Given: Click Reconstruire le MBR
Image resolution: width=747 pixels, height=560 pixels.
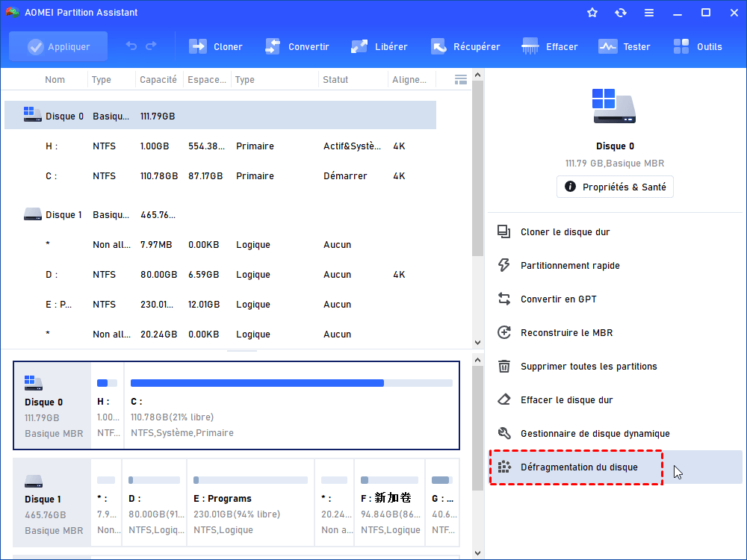Looking at the screenshot, I should 566,332.
